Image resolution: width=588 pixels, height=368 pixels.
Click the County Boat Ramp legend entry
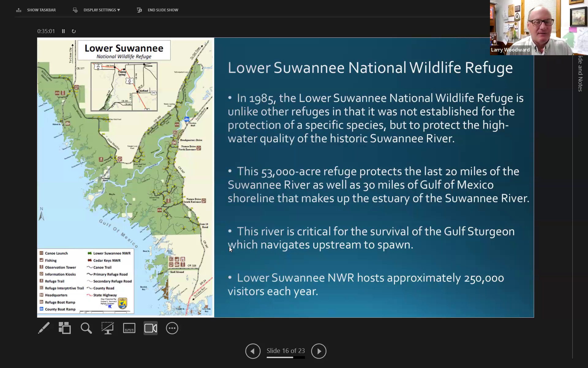[58, 309]
